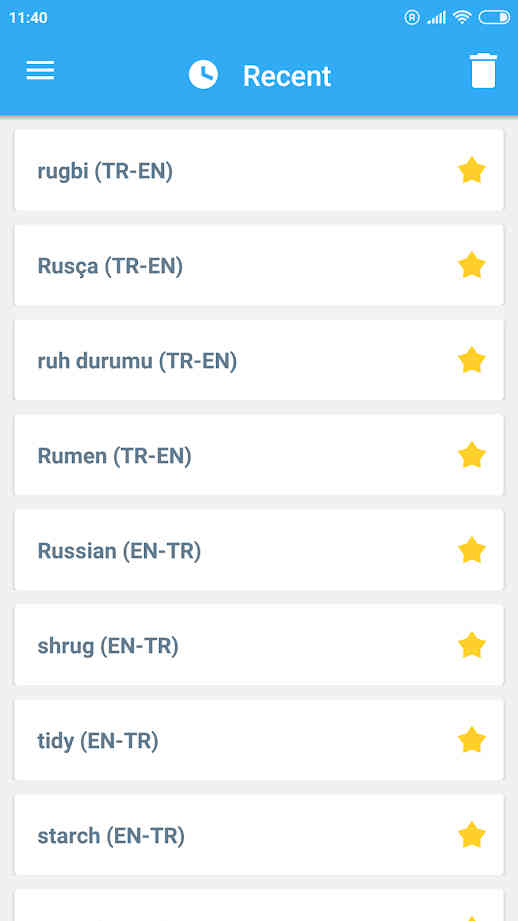The height and width of the screenshot is (921, 518).
Task: Toggle favorite star on ruh durumu
Action: coord(472,361)
